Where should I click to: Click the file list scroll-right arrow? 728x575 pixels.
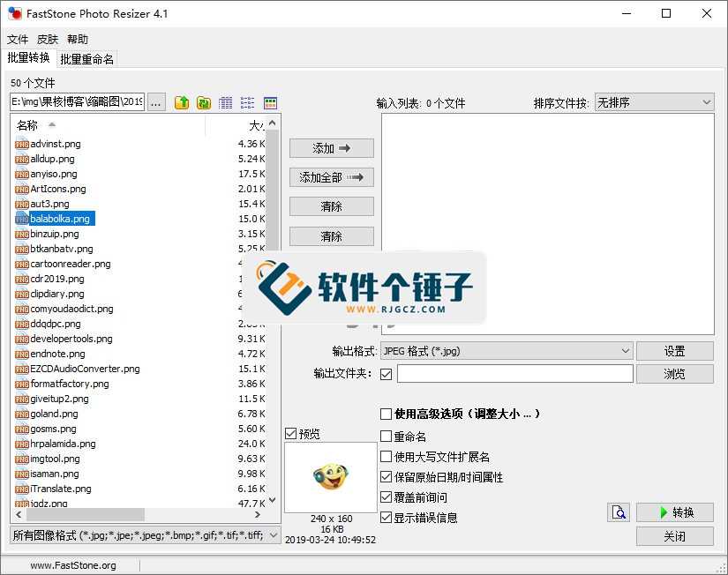point(257,515)
